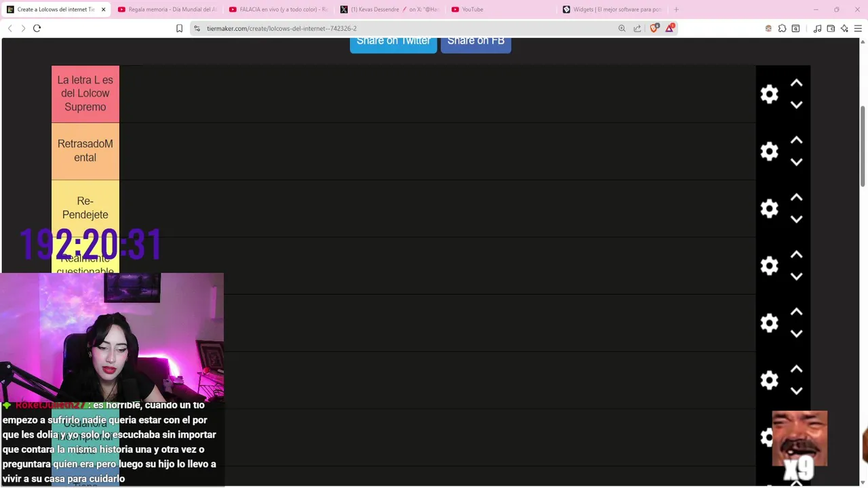868x488 pixels.
Task: Reload the tiermaker page
Action: pyautogui.click(x=37, y=28)
